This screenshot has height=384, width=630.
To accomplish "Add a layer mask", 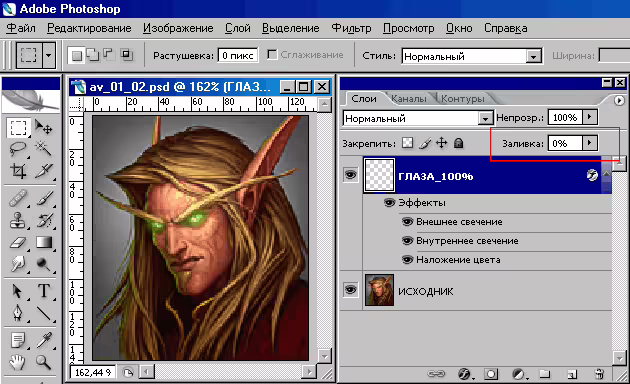I will pyautogui.click(x=491, y=374).
